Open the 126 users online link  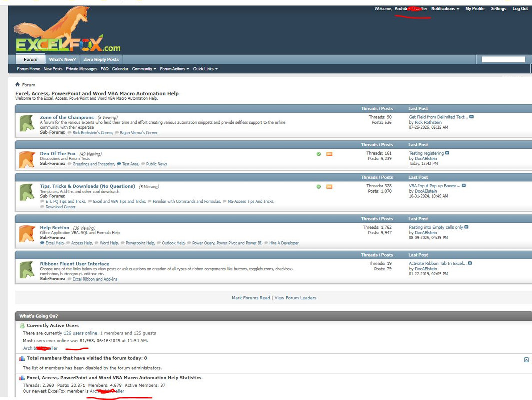[81, 333]
